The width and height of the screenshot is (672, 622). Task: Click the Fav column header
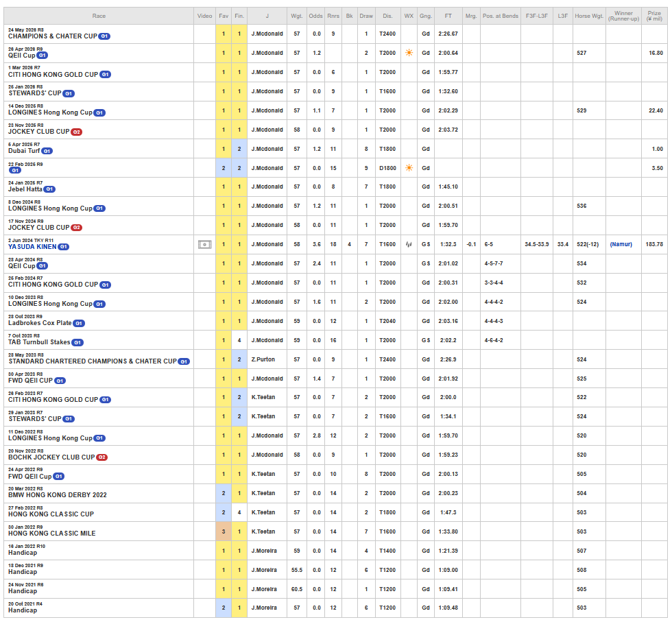(224, 16)
